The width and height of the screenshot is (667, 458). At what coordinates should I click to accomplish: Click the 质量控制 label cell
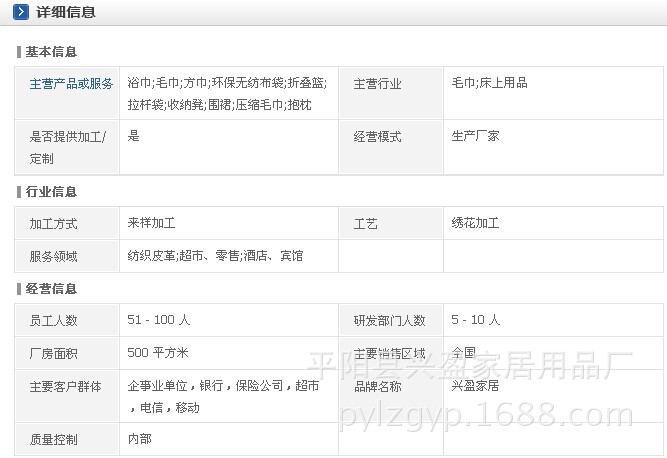tap(54, 439)
